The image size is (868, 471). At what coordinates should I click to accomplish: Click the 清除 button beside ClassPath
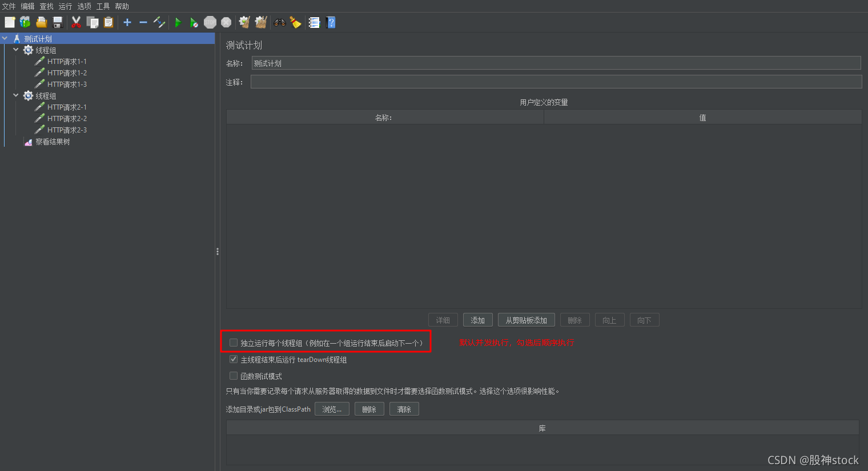point(404,409)
